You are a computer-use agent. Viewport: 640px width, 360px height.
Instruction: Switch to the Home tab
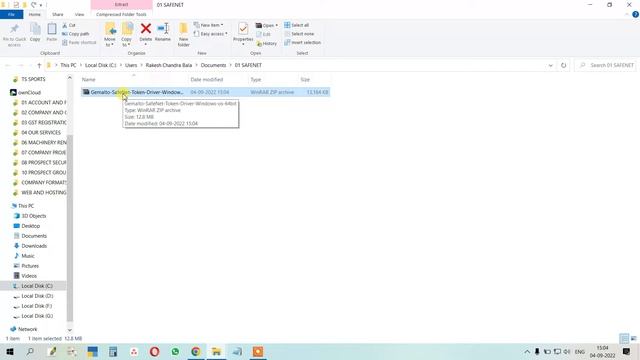point(35,14)
